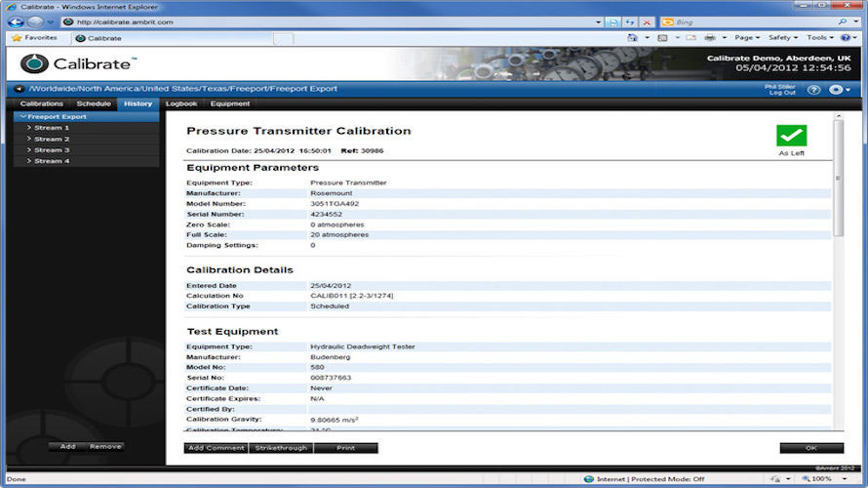
Task: Switch to the Logbook tab
Action: point(181,103)
